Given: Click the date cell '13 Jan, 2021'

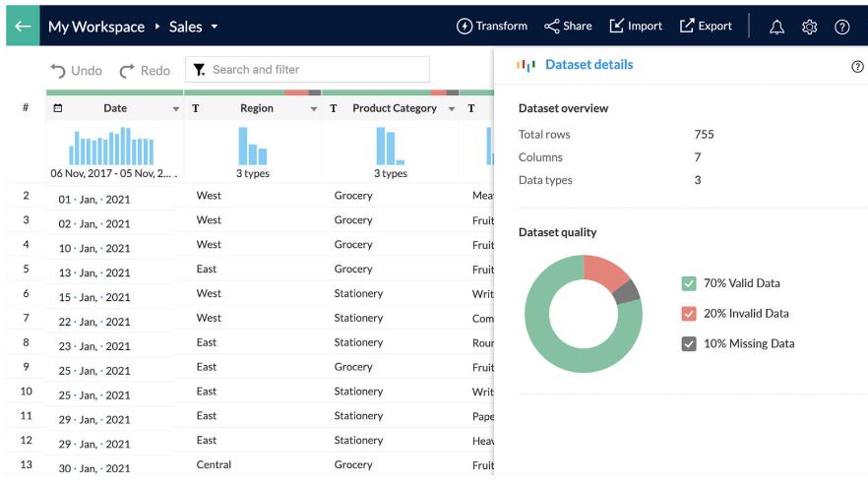Looking at the screenshot, I should tap(94, 272).
